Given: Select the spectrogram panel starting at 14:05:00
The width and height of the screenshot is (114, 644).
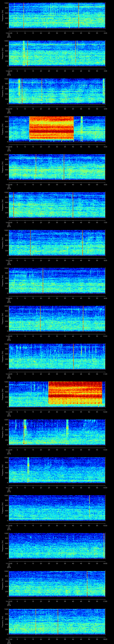Looking at the screenshot, I should tap(57, 167).
